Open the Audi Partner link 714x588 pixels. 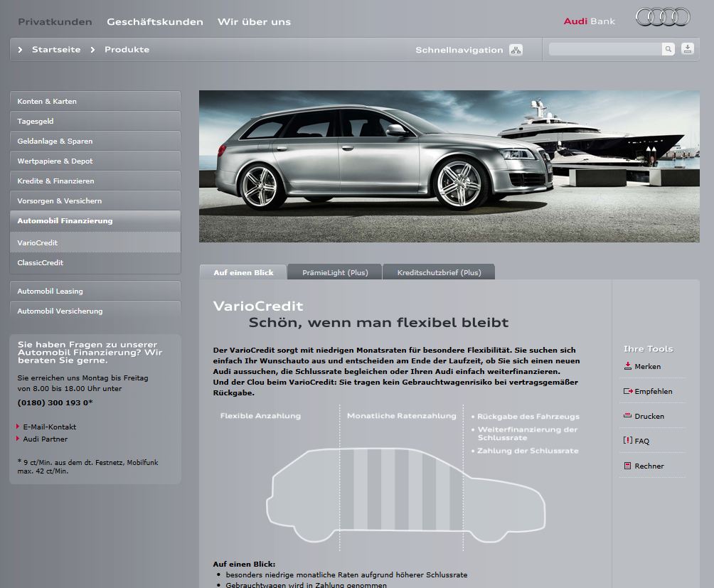tap(45, 439)
